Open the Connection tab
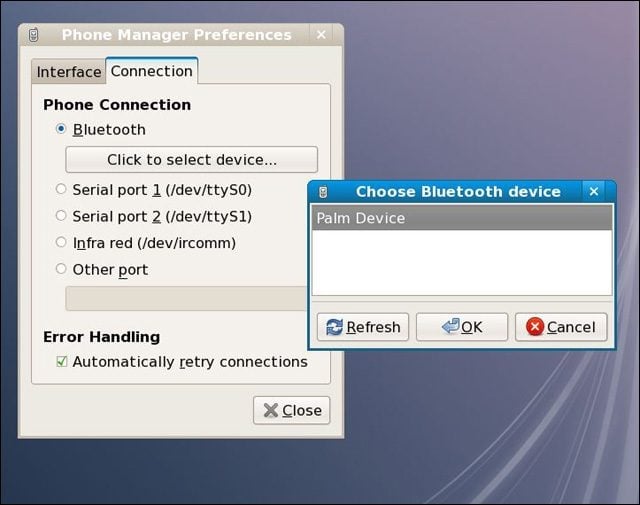 click(x=151, y=71)
